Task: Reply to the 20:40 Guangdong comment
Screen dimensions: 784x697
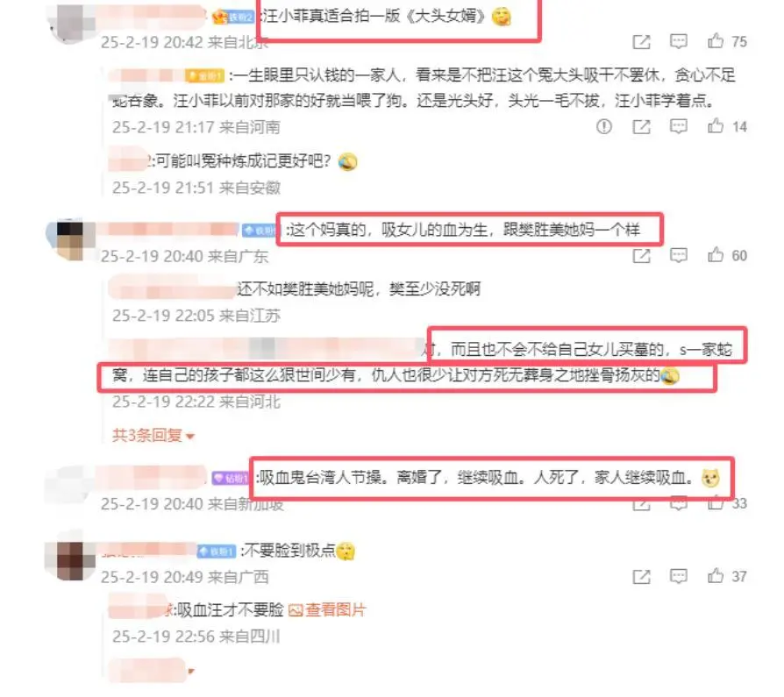Action: point(679,255)
